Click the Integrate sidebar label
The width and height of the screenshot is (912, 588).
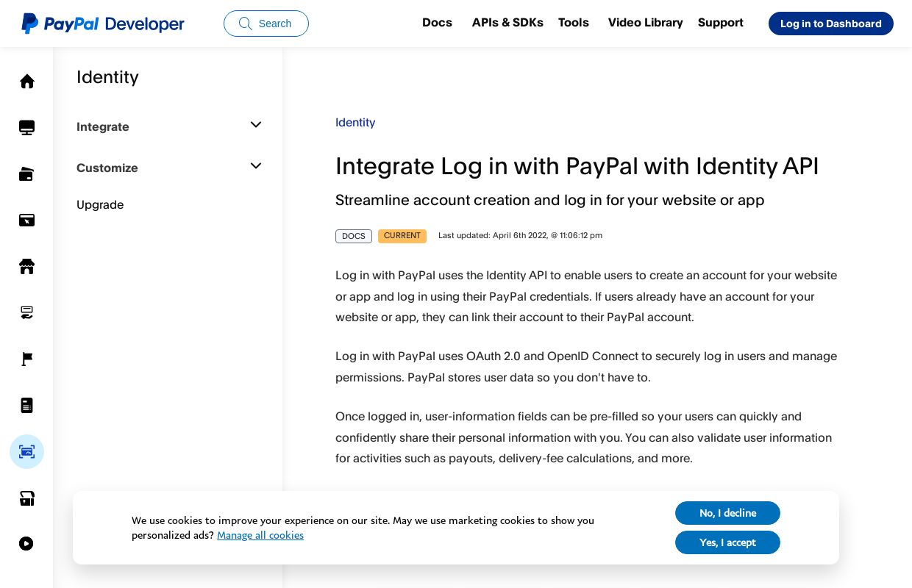tap(103, 127)
